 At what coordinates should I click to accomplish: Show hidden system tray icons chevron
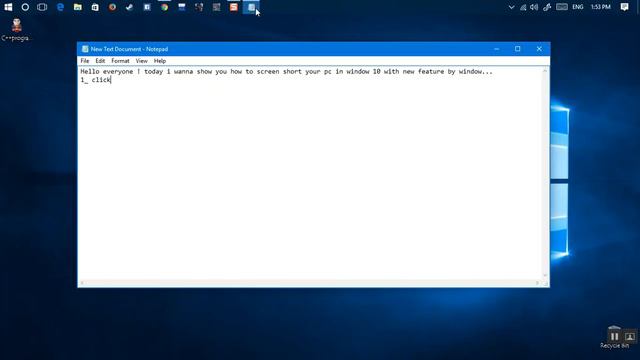click(x=511, y=7)
